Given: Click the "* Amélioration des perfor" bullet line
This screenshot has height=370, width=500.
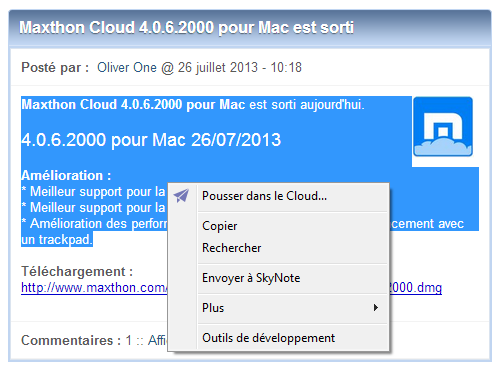Looking at the screenshot, I should (94, 224).
